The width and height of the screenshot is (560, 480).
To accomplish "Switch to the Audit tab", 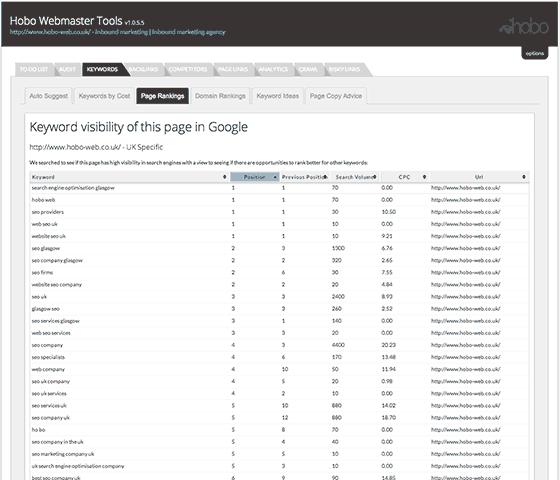I will click(68, 69).
